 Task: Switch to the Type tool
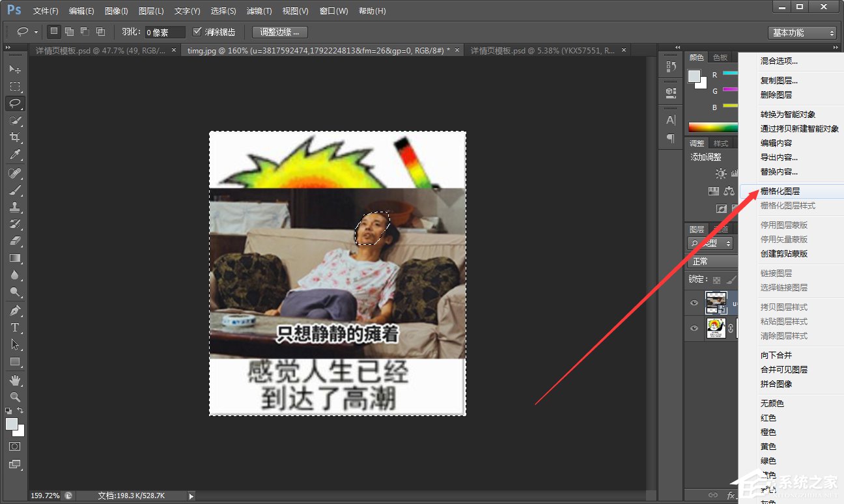pos(14,328)
